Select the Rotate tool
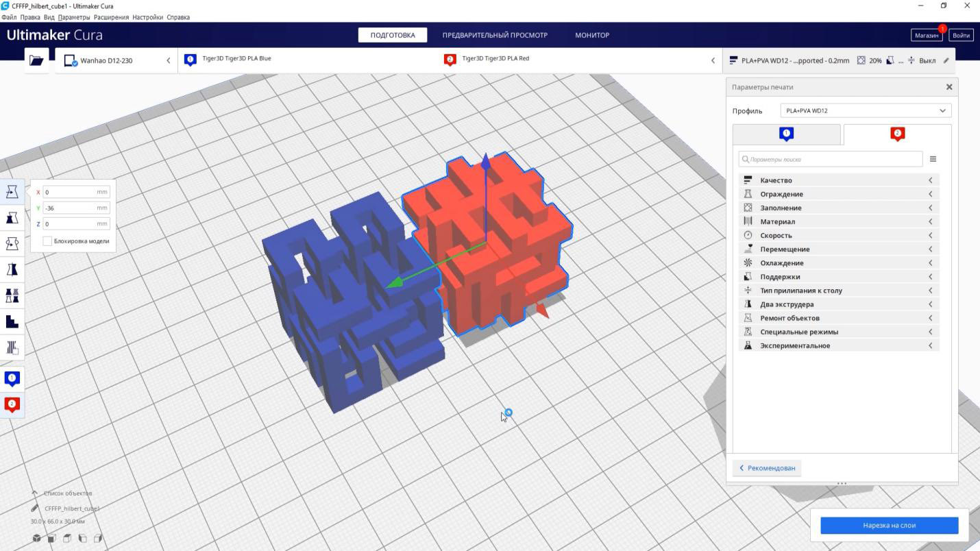 (x=12, y=244)
